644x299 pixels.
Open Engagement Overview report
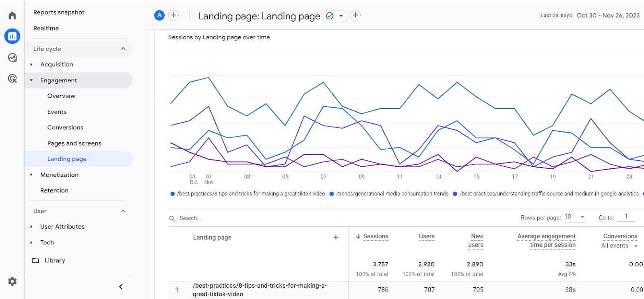[61, 96]
